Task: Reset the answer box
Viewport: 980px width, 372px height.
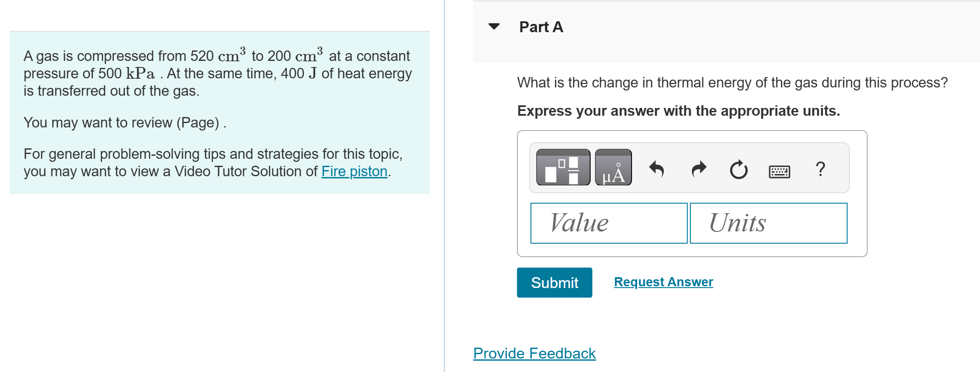Action: click(x=738, y=170)
